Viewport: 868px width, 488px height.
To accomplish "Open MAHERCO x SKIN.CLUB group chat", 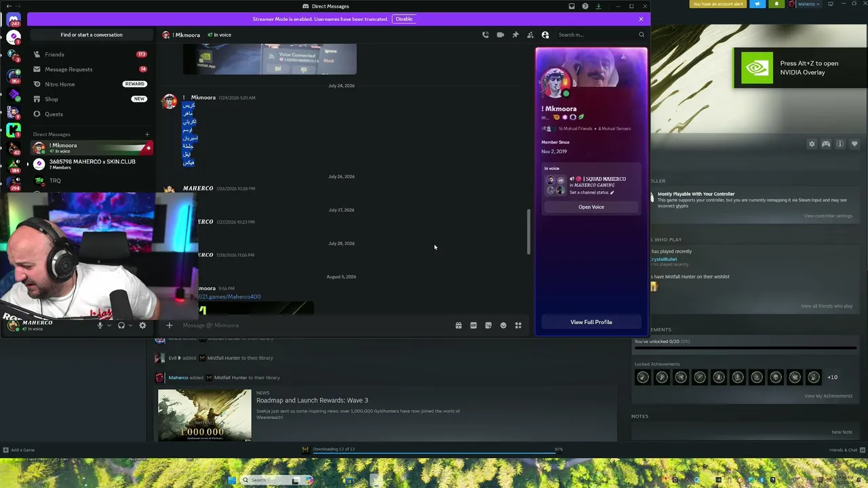I will (x=92, y=164).
